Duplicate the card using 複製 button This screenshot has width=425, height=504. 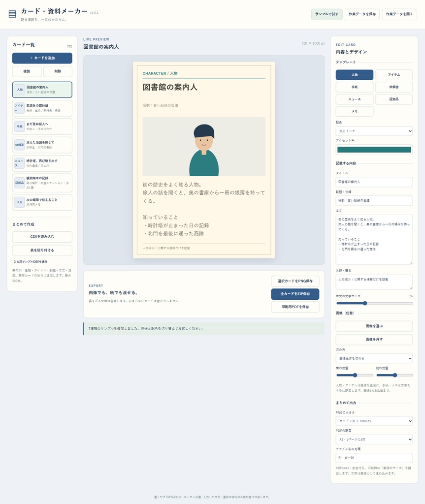tap(27, 71)
